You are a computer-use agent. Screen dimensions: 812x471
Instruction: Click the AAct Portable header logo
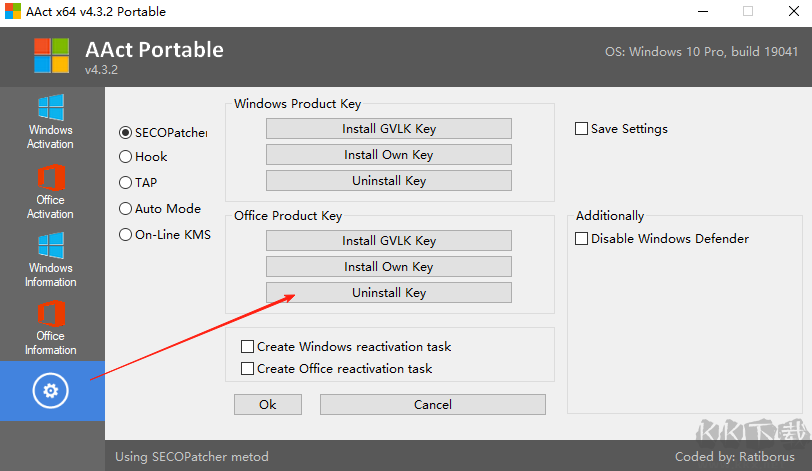pos(51,55)
